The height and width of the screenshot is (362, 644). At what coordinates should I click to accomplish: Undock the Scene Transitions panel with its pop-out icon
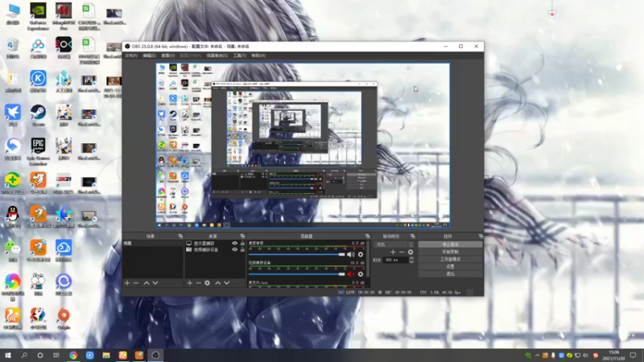[x=412, y=237]
